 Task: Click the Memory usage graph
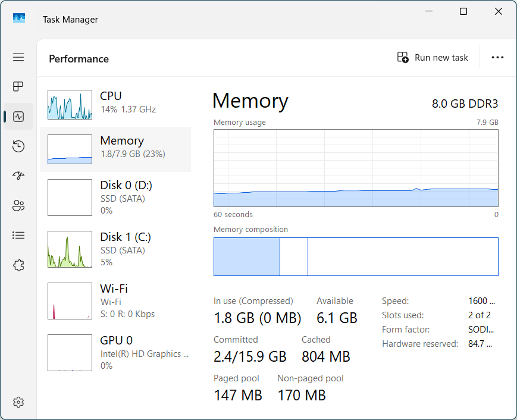tap(356, 168)
